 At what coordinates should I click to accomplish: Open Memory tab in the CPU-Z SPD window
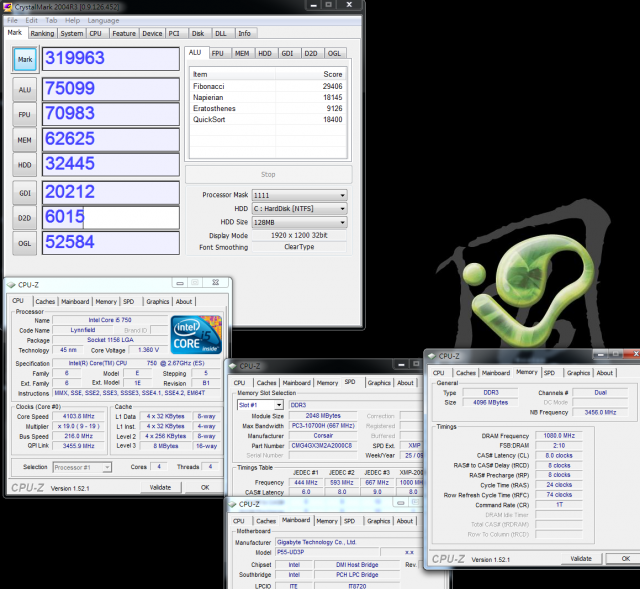coord(327,383)
